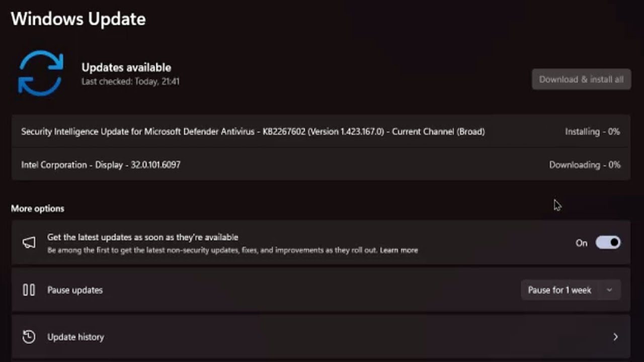The image size is (644, 362).
Task: Expand the Update history chevron arrow
Action: pos(616,337)
